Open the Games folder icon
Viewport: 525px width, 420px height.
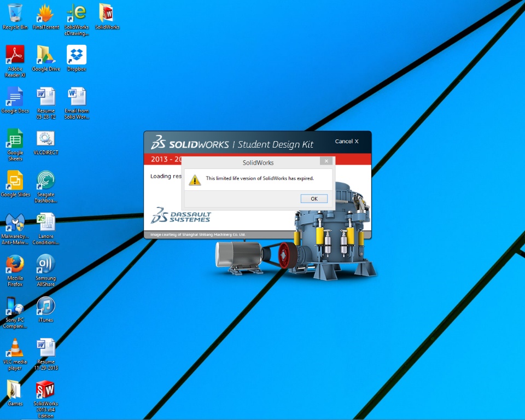click(x=15, y=393)
